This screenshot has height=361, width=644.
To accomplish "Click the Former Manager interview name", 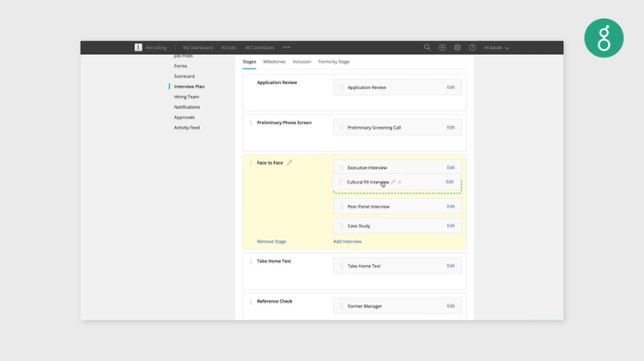I will (365, 306).
